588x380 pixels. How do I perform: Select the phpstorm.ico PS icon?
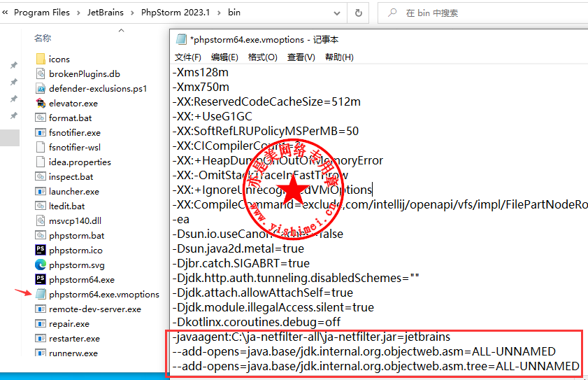tap(41, 250)
